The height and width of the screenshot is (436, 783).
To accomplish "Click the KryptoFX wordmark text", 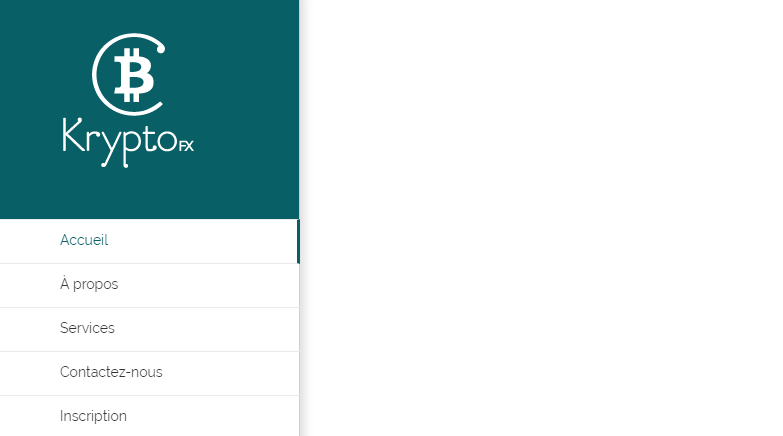I will tap(128, 142).
